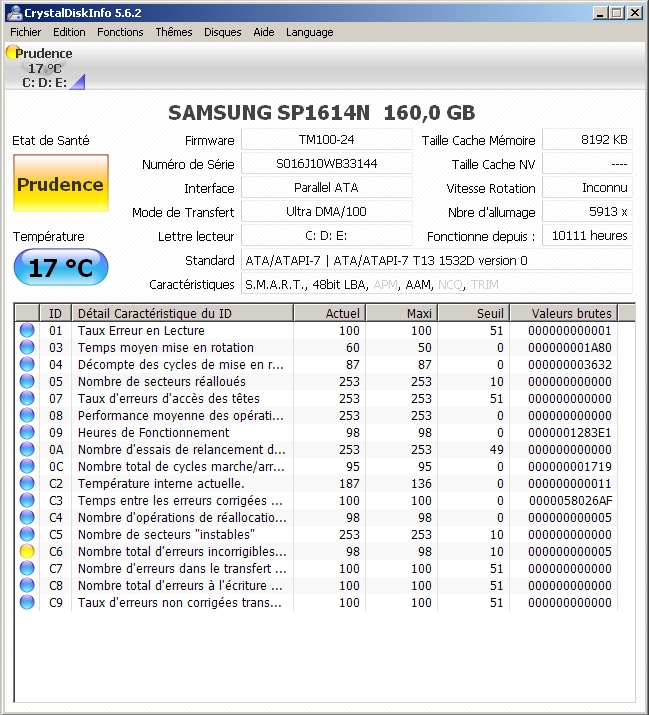
Task: Select row Taux d'erreurs d'accès des têtes
Action: click(317, 399)
